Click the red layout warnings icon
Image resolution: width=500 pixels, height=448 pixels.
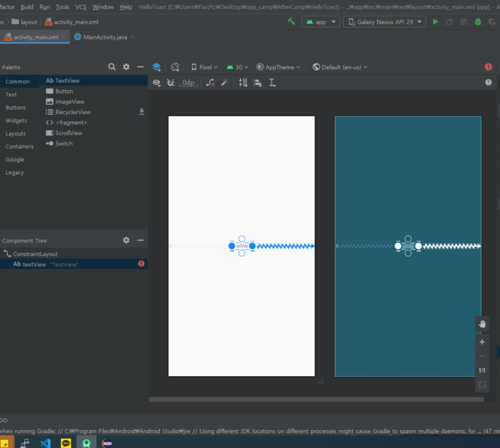tap(488, 67)
